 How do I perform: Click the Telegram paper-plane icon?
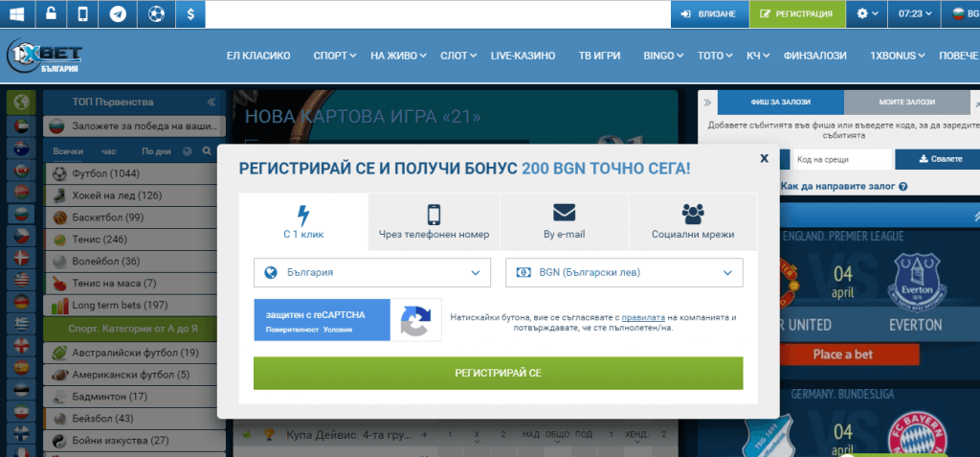tap(117, 14)
